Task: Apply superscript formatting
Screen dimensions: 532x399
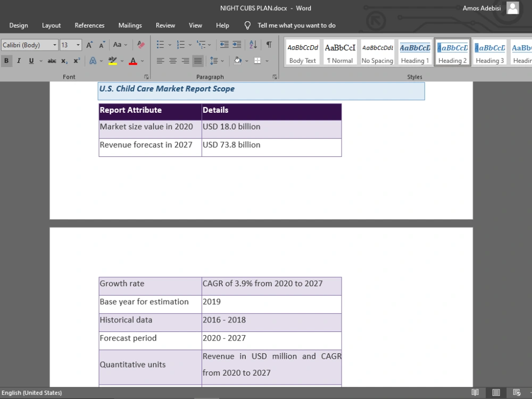Action: click(77, 61)
